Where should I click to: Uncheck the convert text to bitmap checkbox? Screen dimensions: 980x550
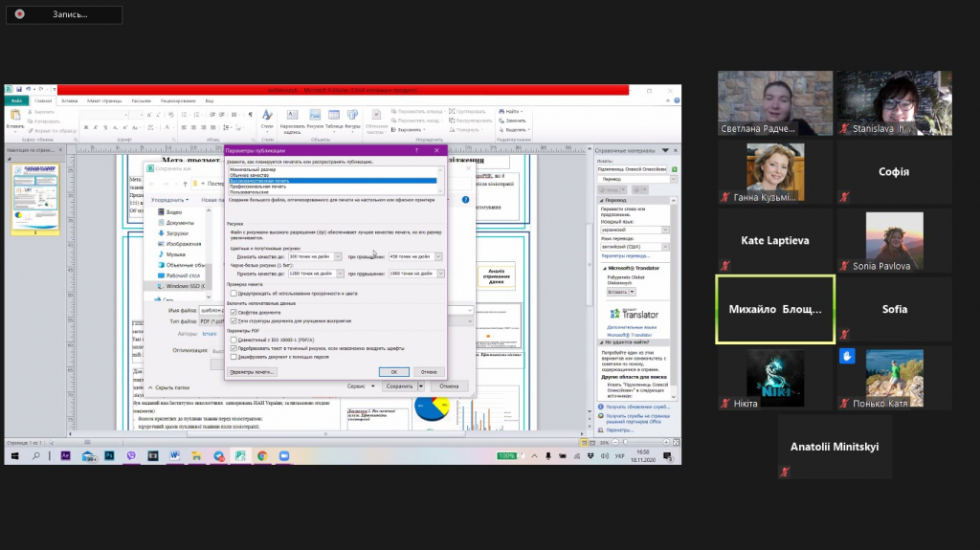(x=234, y=348)
